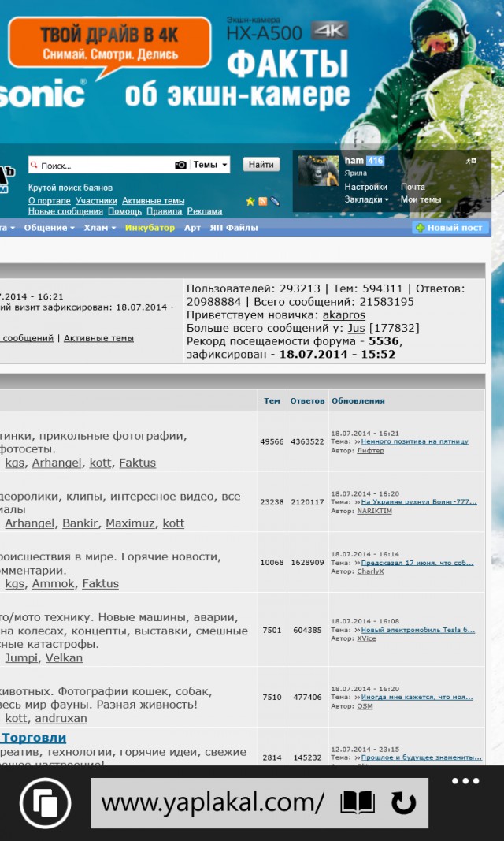Expand the Закладки dropdown

pos(366,199)
